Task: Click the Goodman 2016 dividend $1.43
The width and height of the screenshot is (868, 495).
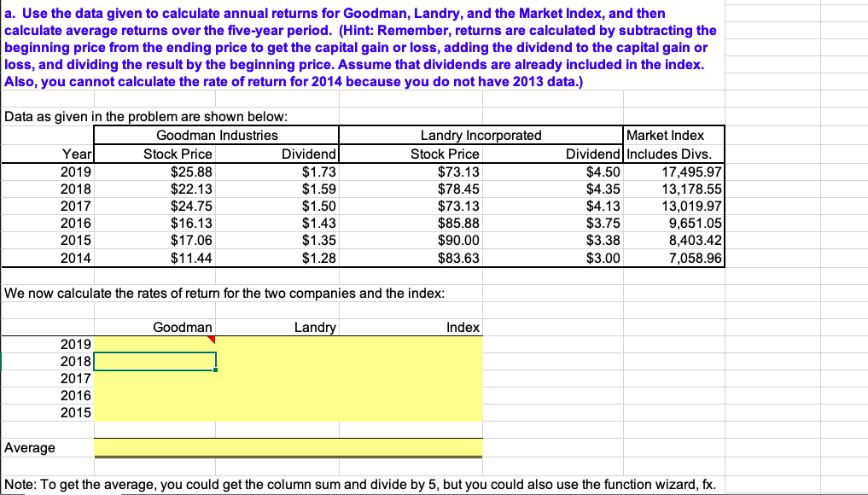Action: click(x=319, y=223)
